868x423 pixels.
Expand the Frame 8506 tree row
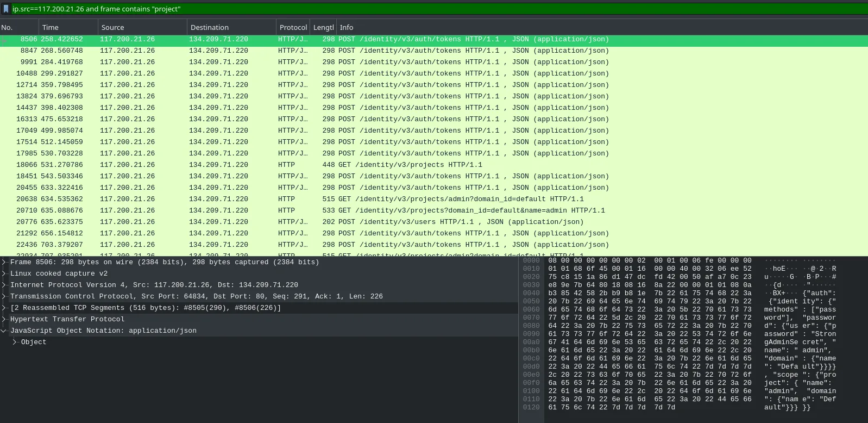pyautogui.click(x=4, y=262)
